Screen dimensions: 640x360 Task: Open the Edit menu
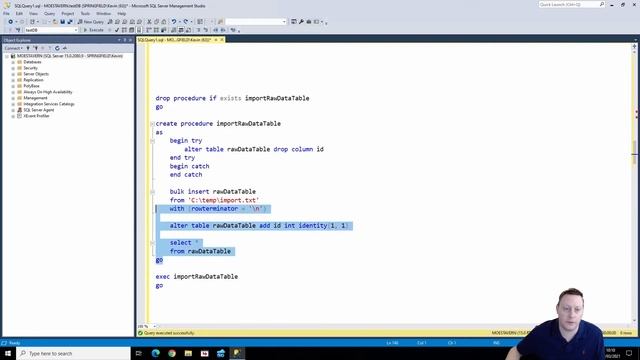point(19,13)
